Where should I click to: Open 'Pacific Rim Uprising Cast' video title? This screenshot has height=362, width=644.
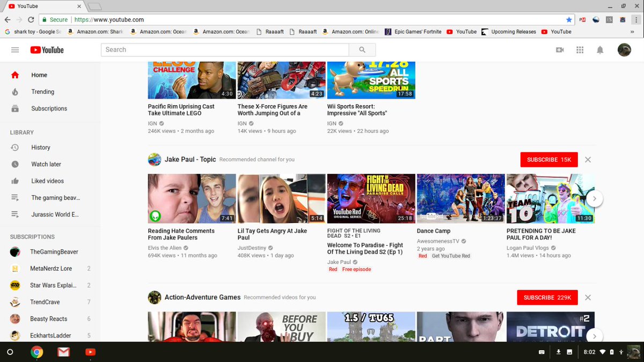(181, 110)
